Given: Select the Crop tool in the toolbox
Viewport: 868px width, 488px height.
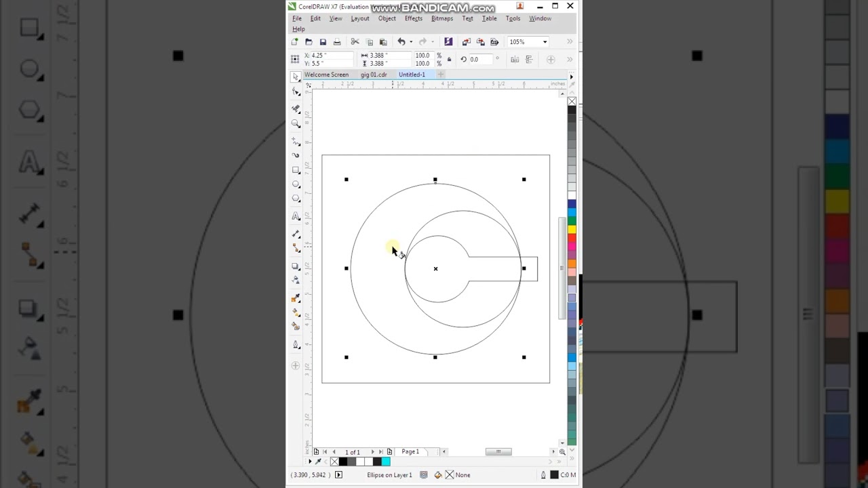Looking at the screenshot, I should [296, 108].
